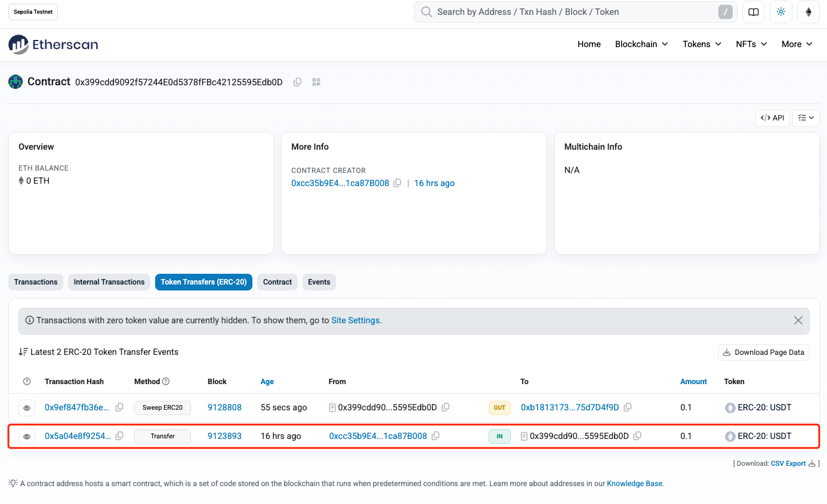Click the IN direction badge
The image size is (827, 504).
(x=499, y=437)
